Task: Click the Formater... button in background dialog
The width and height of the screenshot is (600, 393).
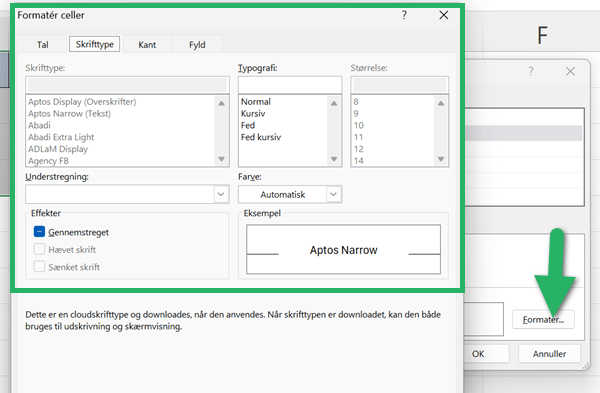Action: [x=543, y=320]
